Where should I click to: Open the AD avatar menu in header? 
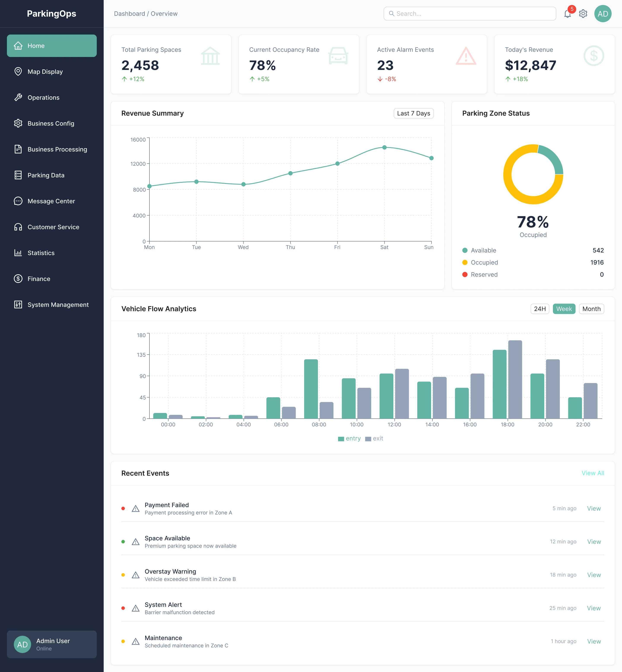603,14
